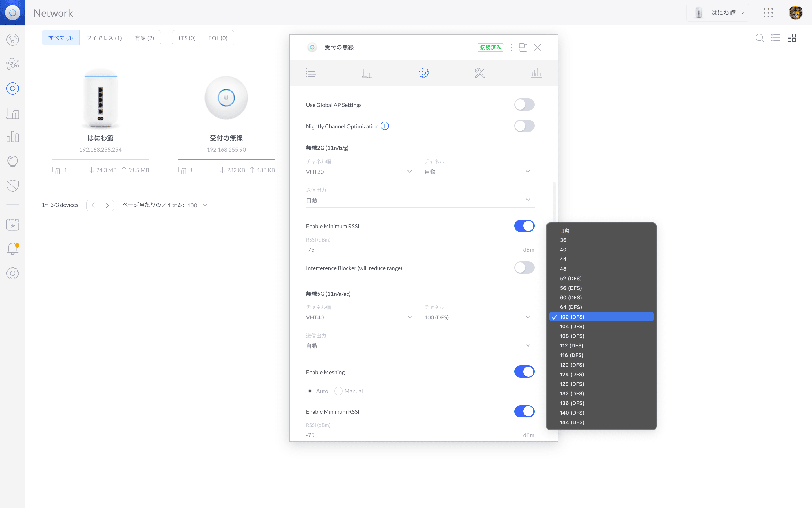Image resolution: width=812 pixels, height=508 pixels.
Task: Click the 受付の無線 access point thumbnail
Action: 226,98
